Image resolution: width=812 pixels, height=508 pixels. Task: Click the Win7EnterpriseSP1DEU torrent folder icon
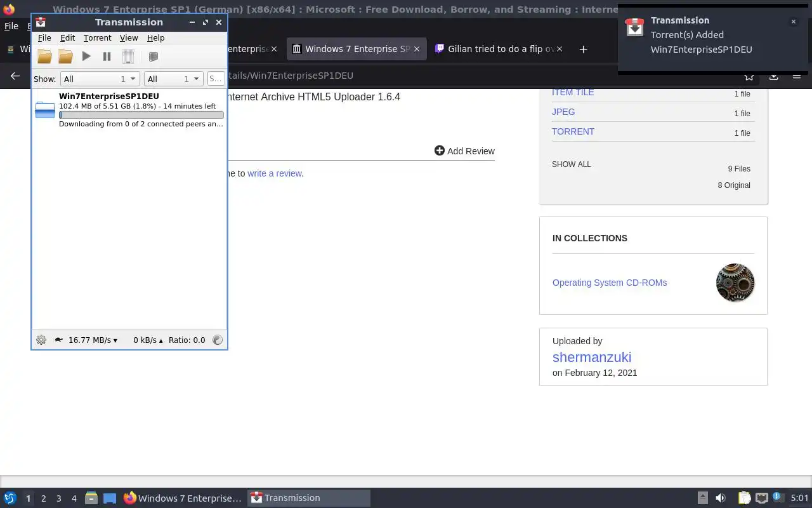[45, 110]
